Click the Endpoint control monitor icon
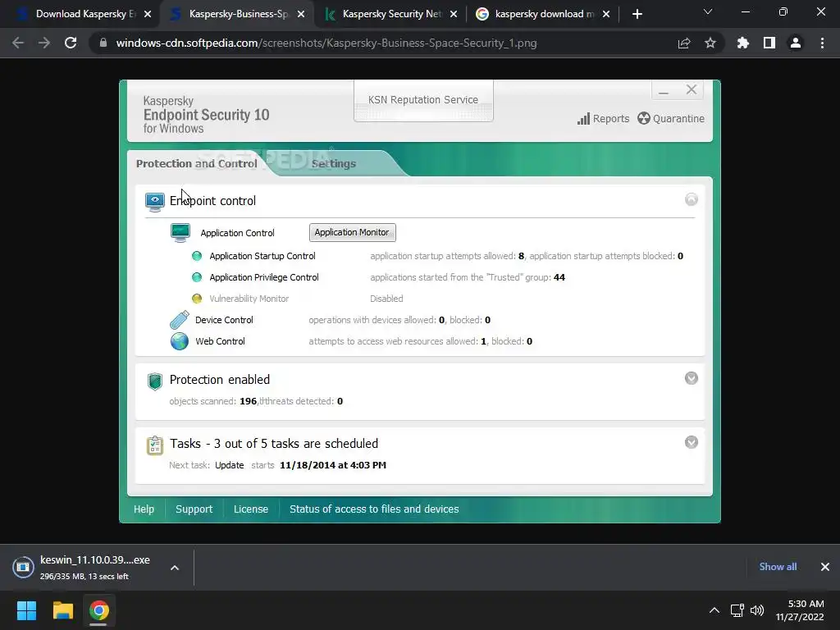The width and height of the screenshot is (840, 630). tap(155, 202)
